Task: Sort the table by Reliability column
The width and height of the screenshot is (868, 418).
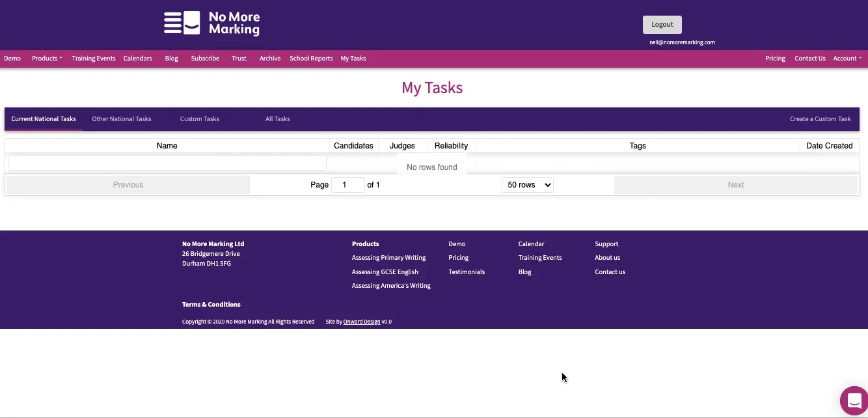Action: coord(451,146)
